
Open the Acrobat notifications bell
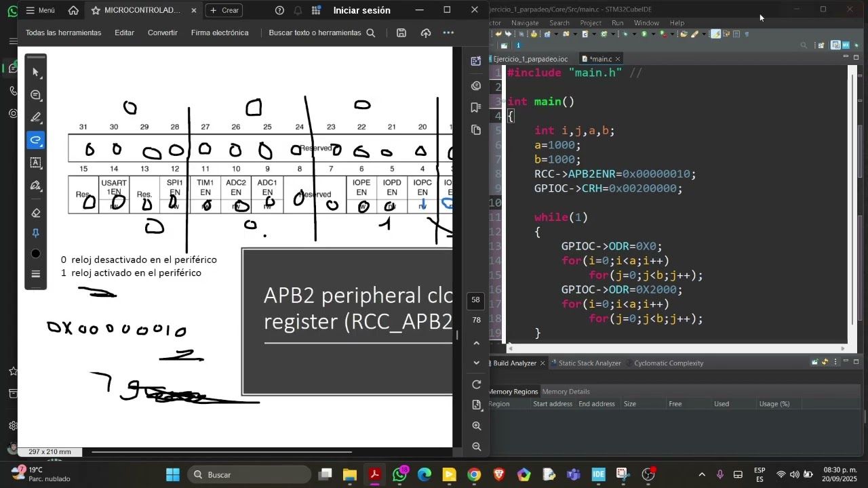click(298, 10)
